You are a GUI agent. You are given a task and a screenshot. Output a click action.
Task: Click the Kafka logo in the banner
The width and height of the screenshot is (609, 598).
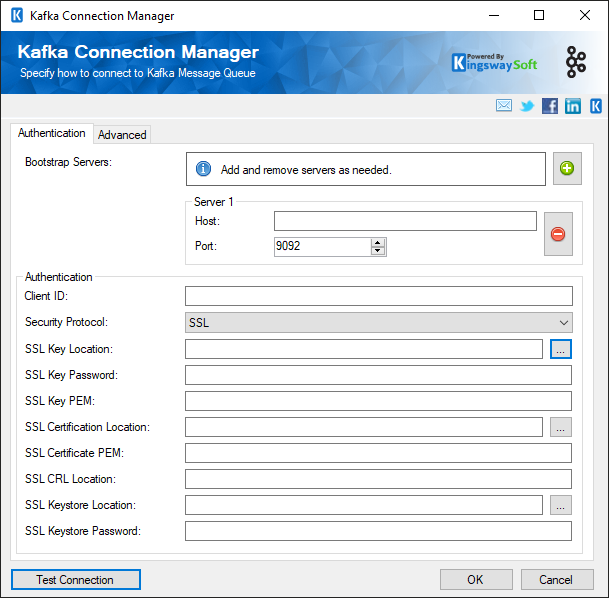point(576,62)
